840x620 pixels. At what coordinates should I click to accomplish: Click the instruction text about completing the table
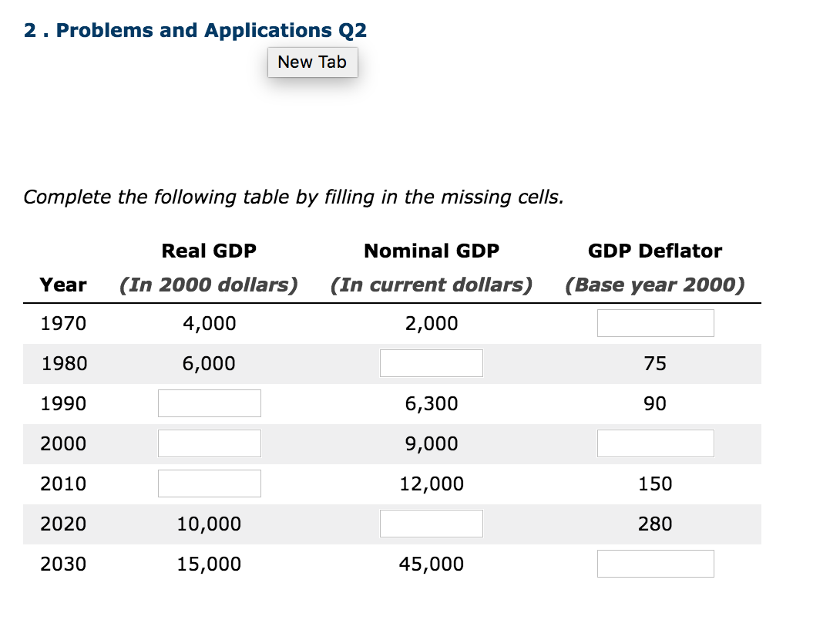click(x=293, y=197)
